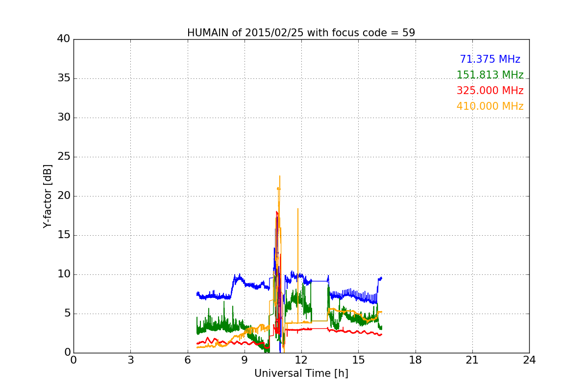588x392 pixels.
Task: Click the y-axis tick label '20'
Action: point(64,196)
